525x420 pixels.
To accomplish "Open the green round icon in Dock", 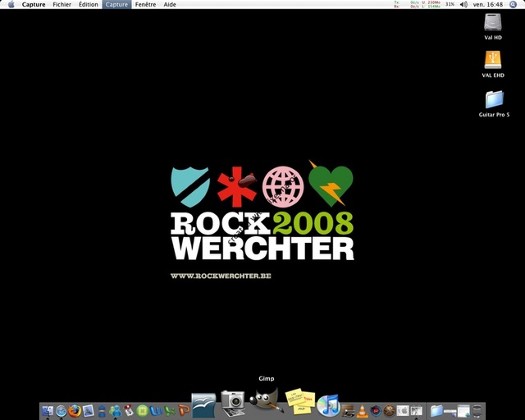I will coord(142,411).
